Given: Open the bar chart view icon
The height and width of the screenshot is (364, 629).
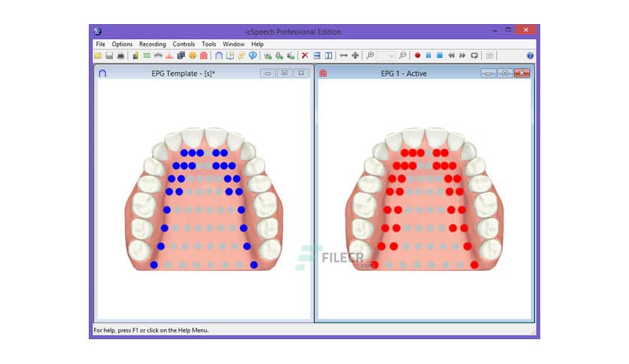Looking at the screenshot, I should tap(135, 56).
